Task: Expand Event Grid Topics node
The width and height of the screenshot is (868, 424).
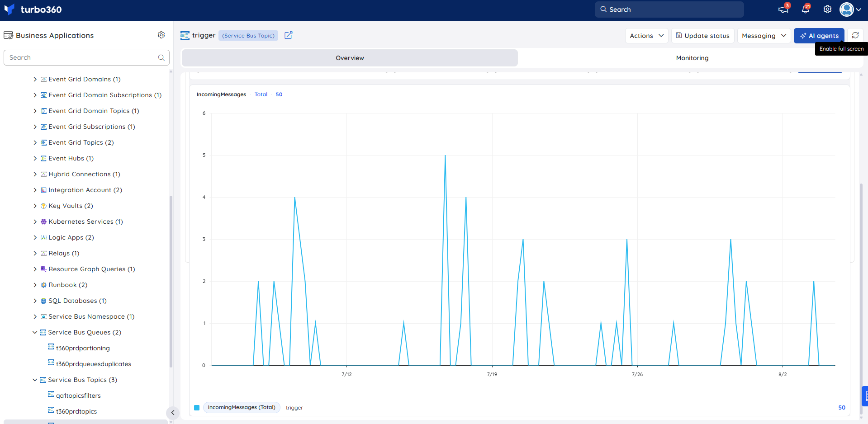Action: click(x=35, y=142)
